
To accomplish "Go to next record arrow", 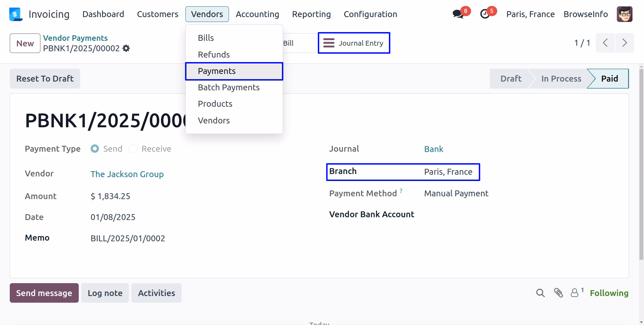I will (624, 43).
